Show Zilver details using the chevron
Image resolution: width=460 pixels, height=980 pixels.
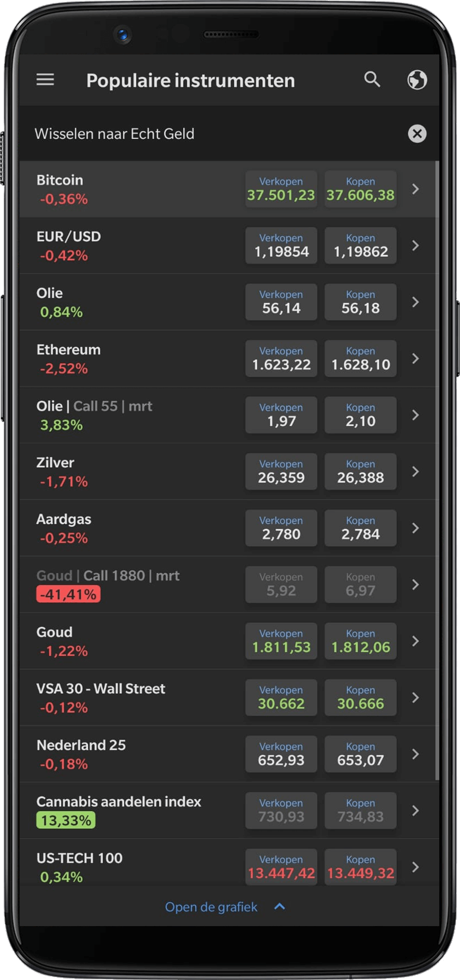(x=415, y=471)
